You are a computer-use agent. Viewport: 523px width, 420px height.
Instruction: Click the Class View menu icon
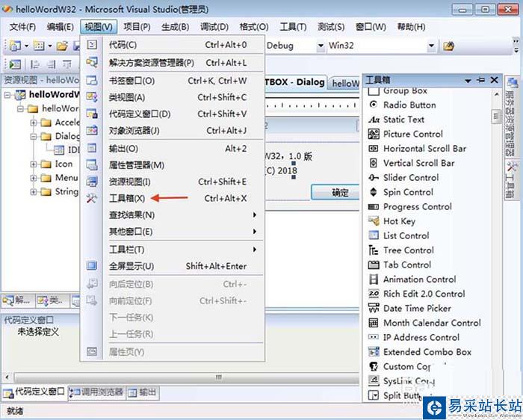(x=92, y=97)
